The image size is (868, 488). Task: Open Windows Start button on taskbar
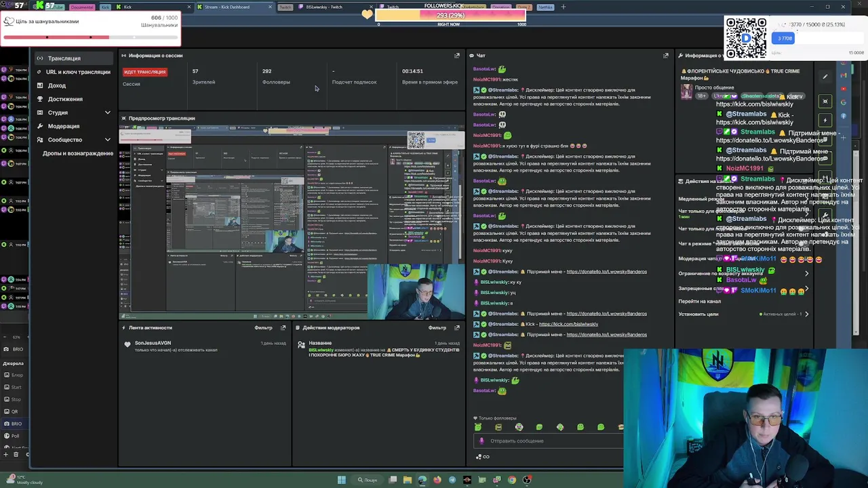click(x=342, y=480)
